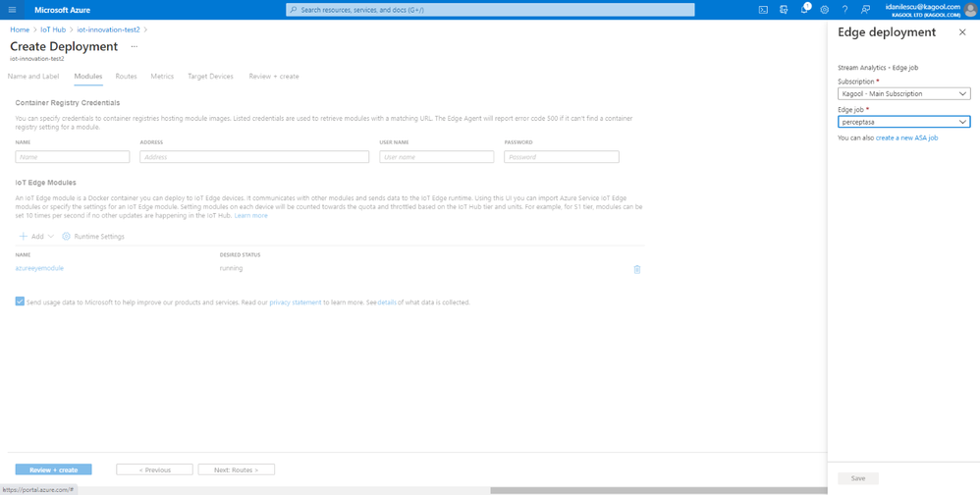Open the azureeyemodule module link
The width and height of the screenshot is (980, 495).
pos(39,268)
